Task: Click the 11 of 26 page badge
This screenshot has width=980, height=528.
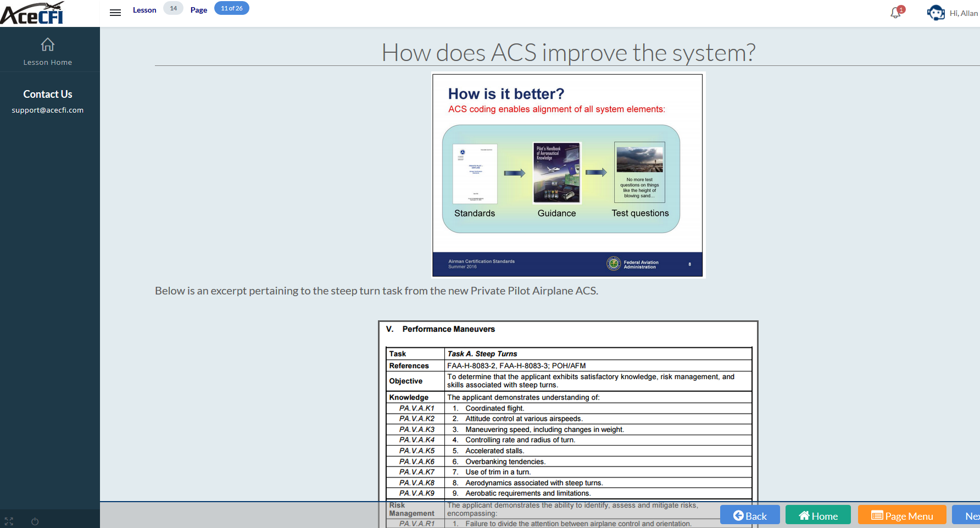Action: (232, 8)
